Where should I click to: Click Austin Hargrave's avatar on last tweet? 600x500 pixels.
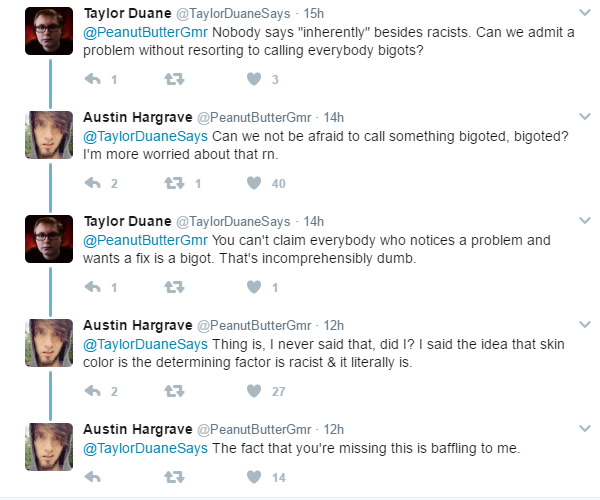pyautogui.click(x=49, y=447)
